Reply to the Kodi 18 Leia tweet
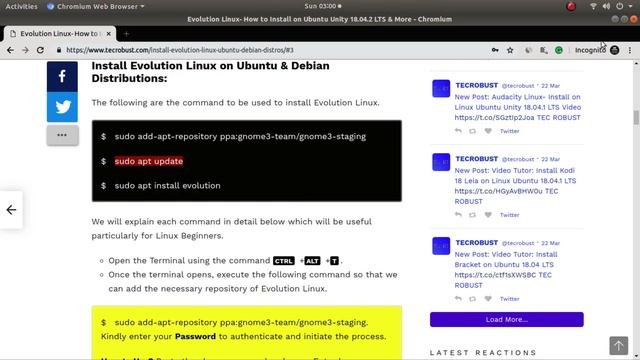 tap(458, 215)
